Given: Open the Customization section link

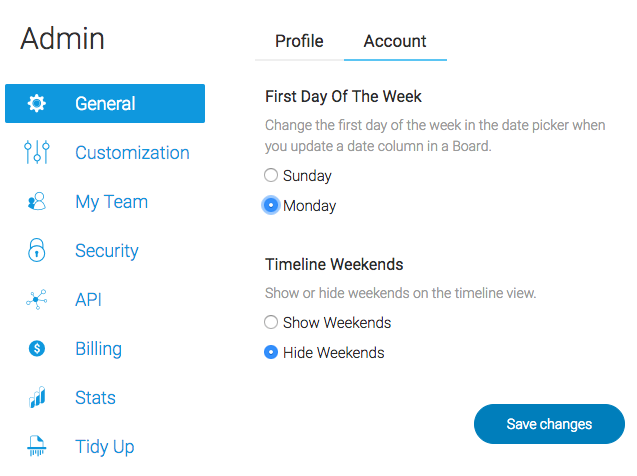Looking at the screenshot, I should pyautogui.click(x=132, y=153).
